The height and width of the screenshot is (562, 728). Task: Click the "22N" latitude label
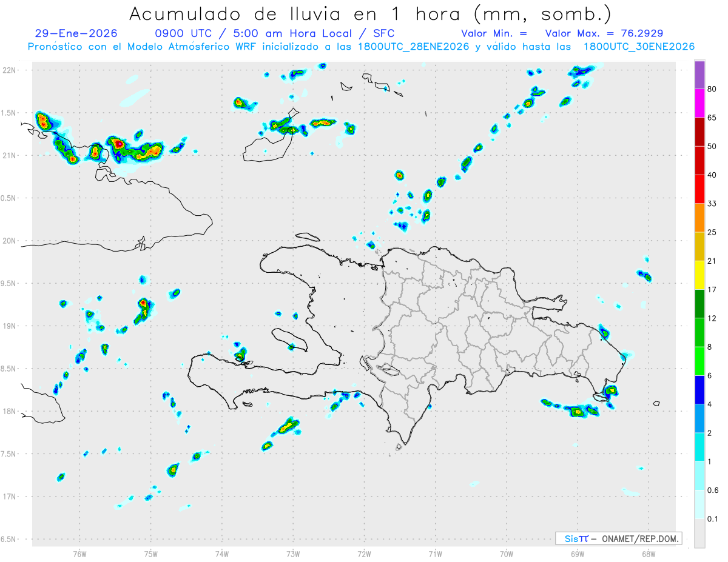tap(10, 70)
